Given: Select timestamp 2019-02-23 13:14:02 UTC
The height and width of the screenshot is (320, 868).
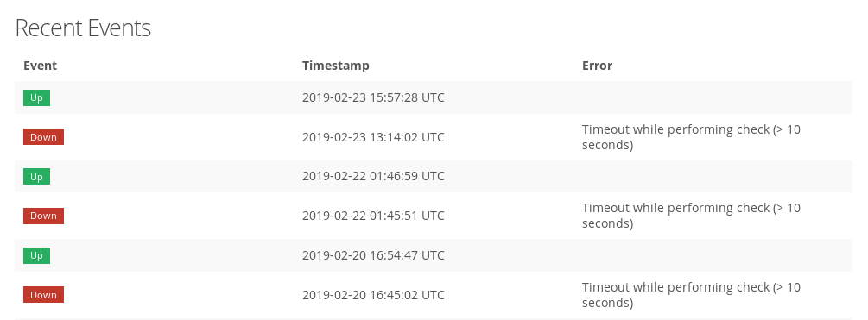Looking at the screenshot, I should click(373, 137).
